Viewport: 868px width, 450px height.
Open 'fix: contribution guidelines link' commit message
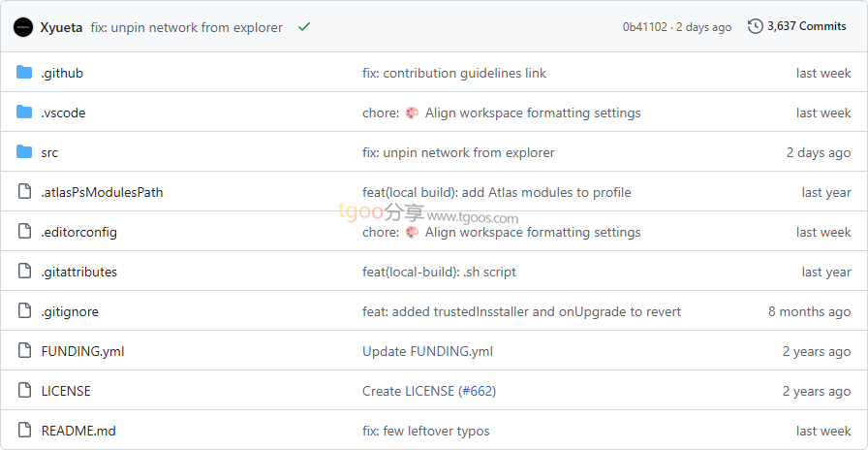click(x=454, y=73)
